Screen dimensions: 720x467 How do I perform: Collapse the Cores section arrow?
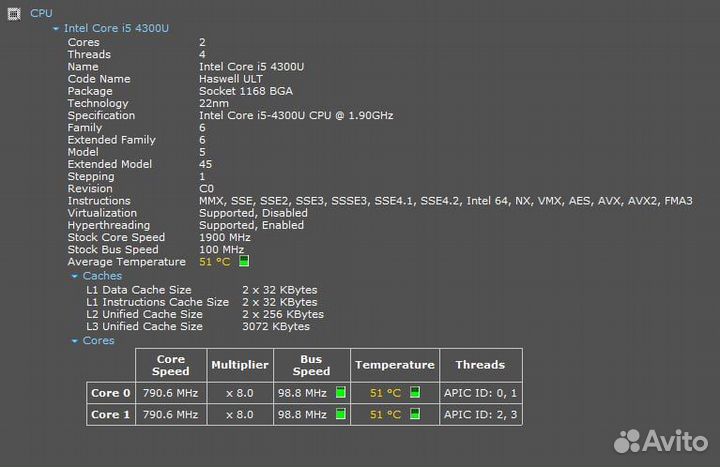coord(74,341)
